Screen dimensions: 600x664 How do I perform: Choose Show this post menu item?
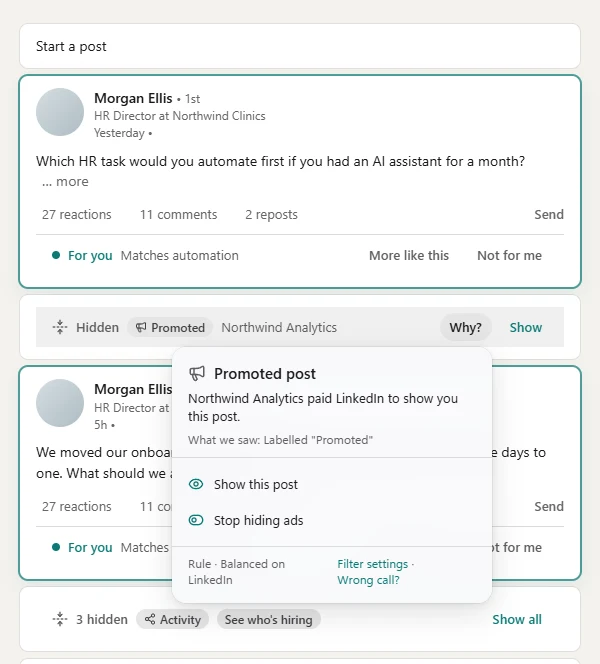click(332, 484)
